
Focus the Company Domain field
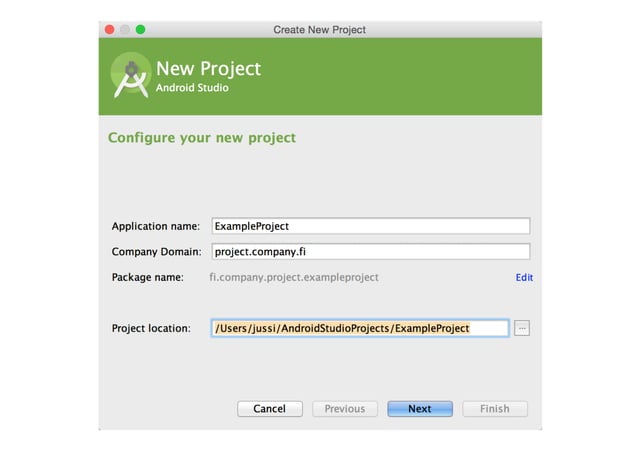[371, 252]
